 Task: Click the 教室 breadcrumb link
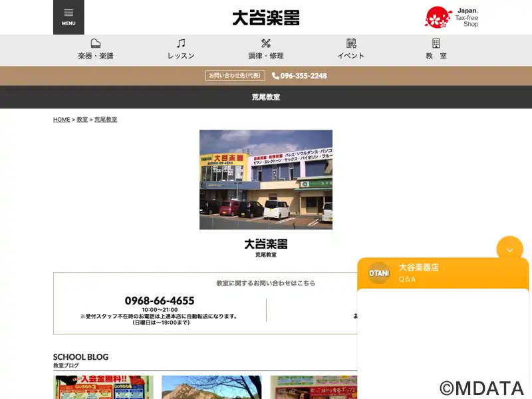click(x=82, y=120)
